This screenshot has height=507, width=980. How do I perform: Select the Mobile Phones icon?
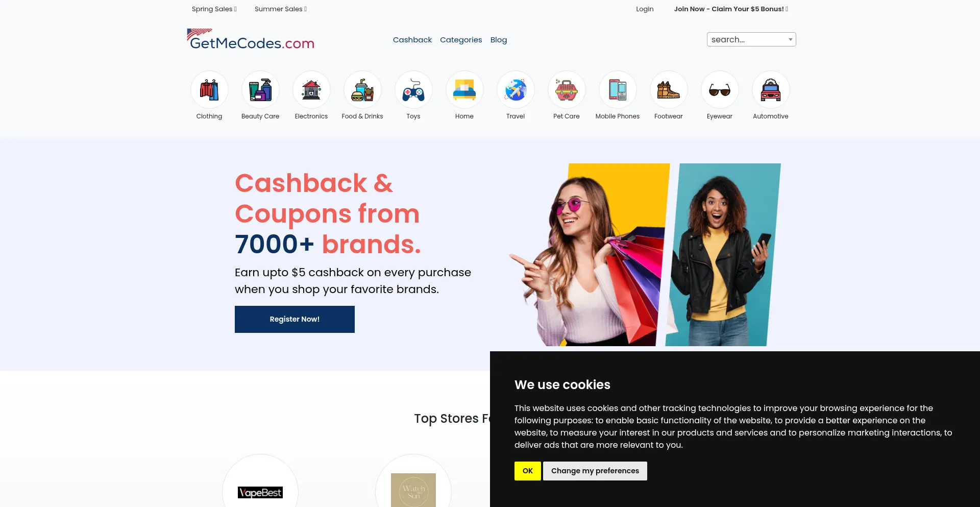[618, 90]
